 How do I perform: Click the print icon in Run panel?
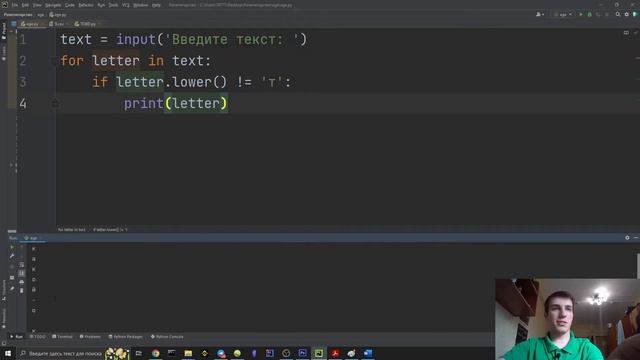point(22,282)
